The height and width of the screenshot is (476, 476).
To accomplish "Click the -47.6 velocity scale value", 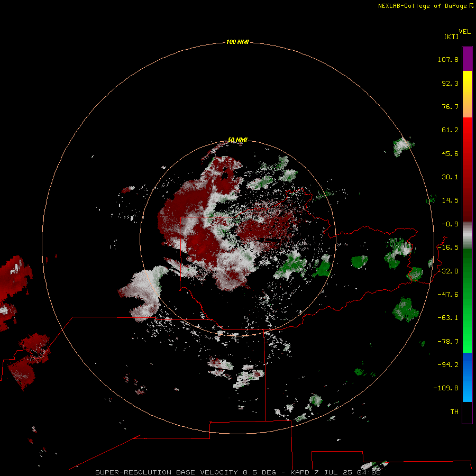I will pyautogui.click(x=448, y=295).
